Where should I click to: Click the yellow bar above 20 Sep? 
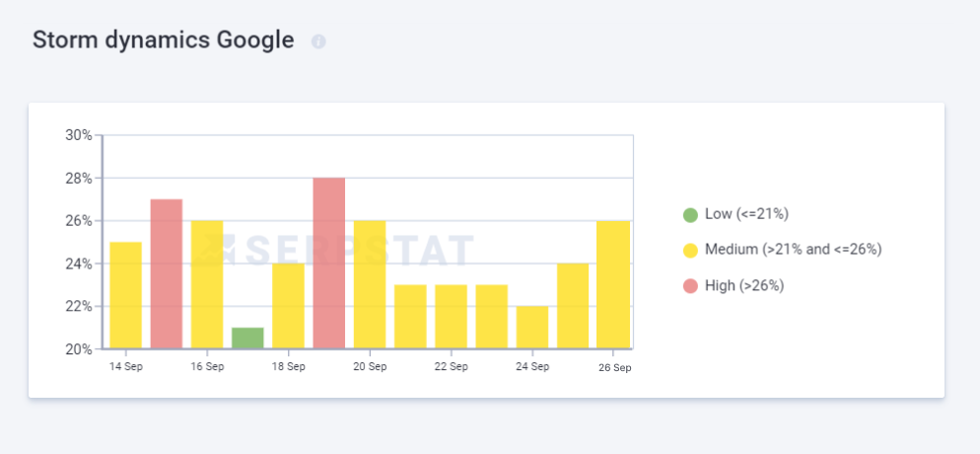click(370, 284)
